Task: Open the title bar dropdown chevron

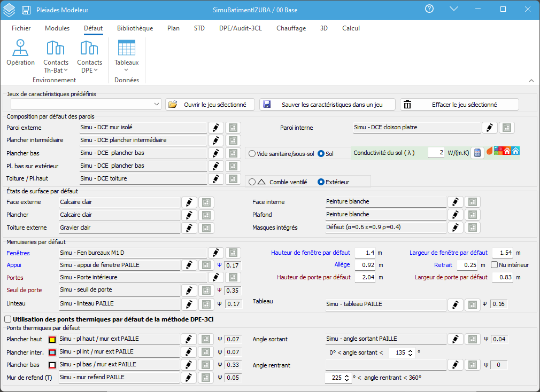Action: [454, 9]
